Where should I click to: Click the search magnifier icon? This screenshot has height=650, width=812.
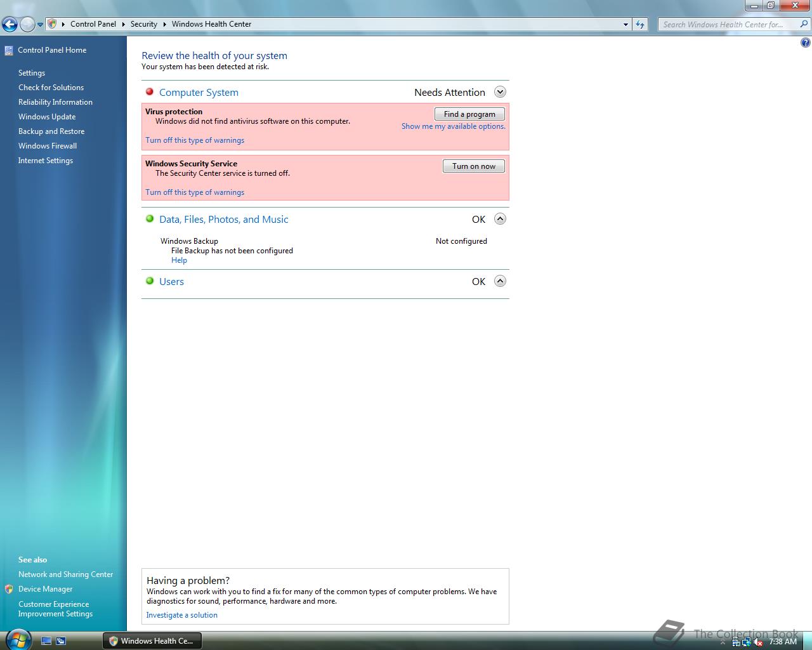tap(804, 24)
